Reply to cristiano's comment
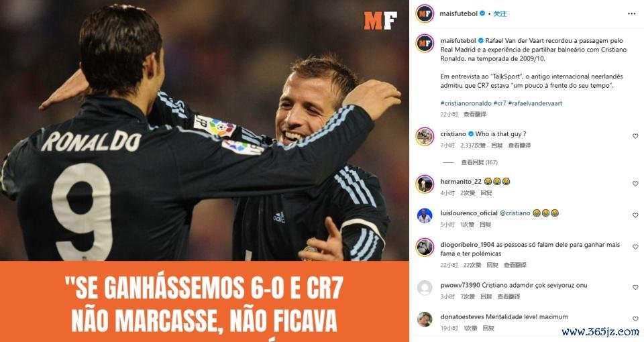Image resolution: width=644 pixels, height=342 pixels. pyautogui.click(x=496, y=146)
